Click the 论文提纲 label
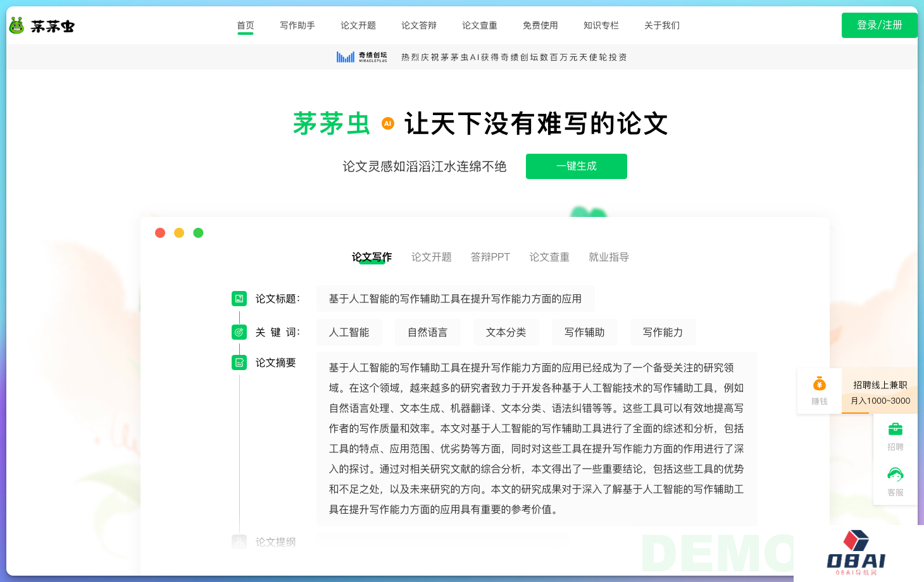This screenshot has width=924, height=582. 276,542
